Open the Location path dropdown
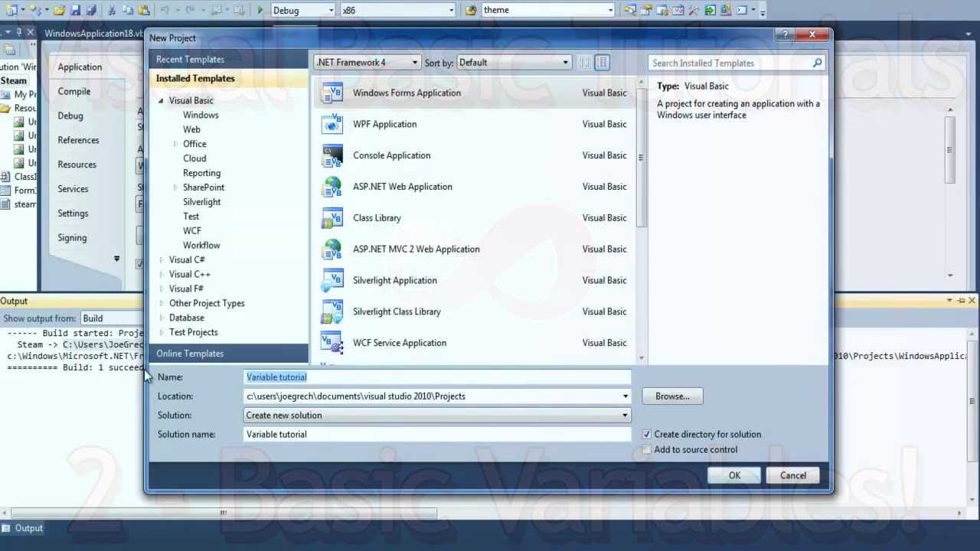Viewport: 980px width, 551px height. click(626, 396)
